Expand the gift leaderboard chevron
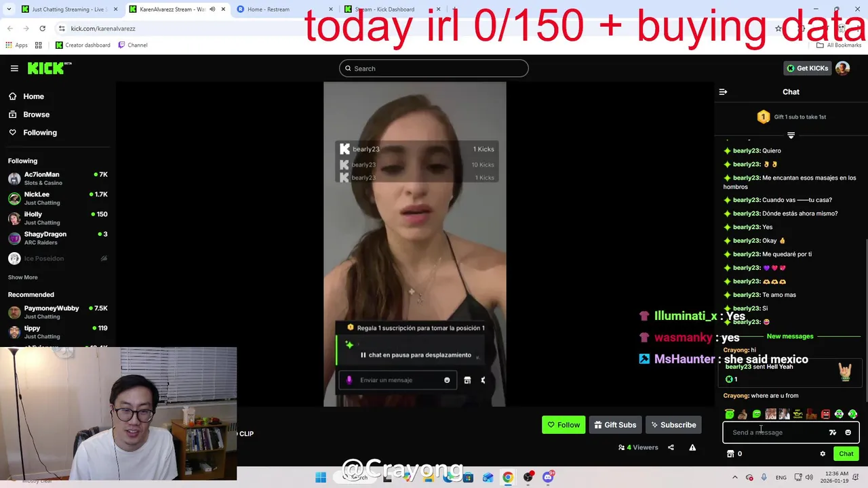The height and width of the screenshot is (488, 868). point(791,136)
